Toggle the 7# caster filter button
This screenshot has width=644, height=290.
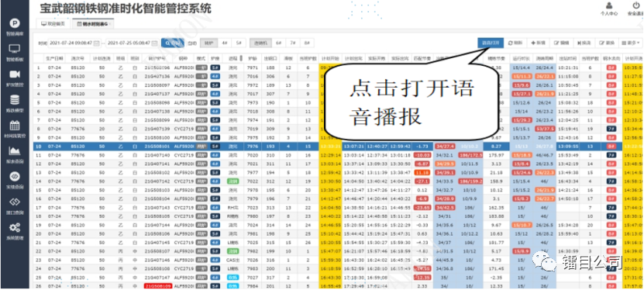292,43
